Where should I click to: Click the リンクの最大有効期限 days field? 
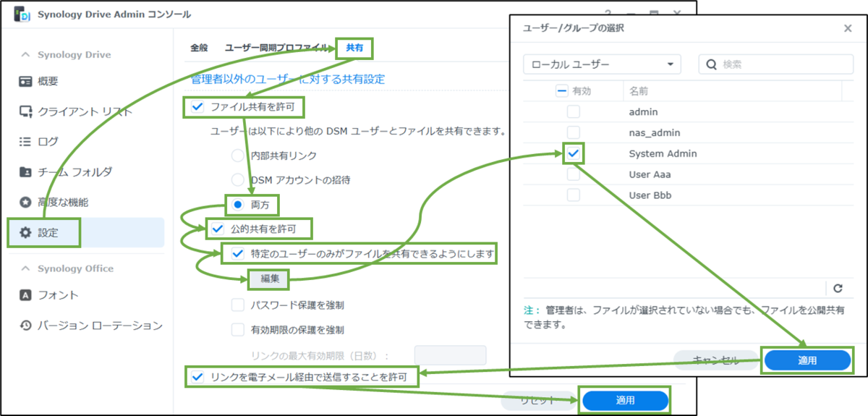coord(450,355)
